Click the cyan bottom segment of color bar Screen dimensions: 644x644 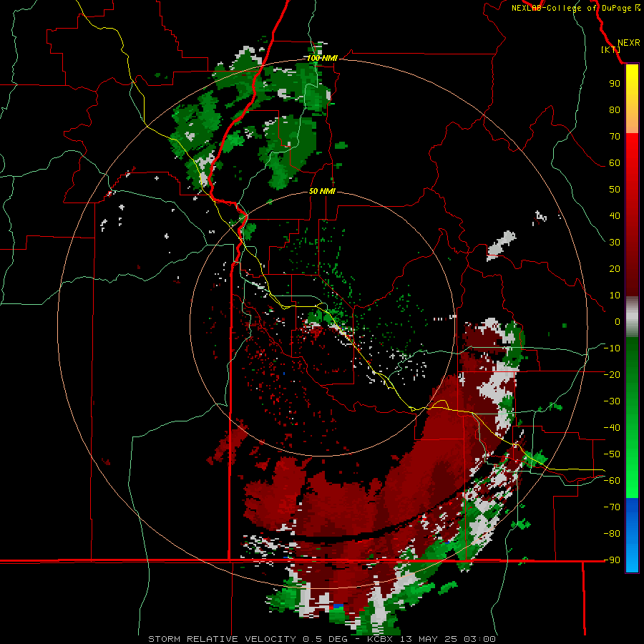[632, 557]
